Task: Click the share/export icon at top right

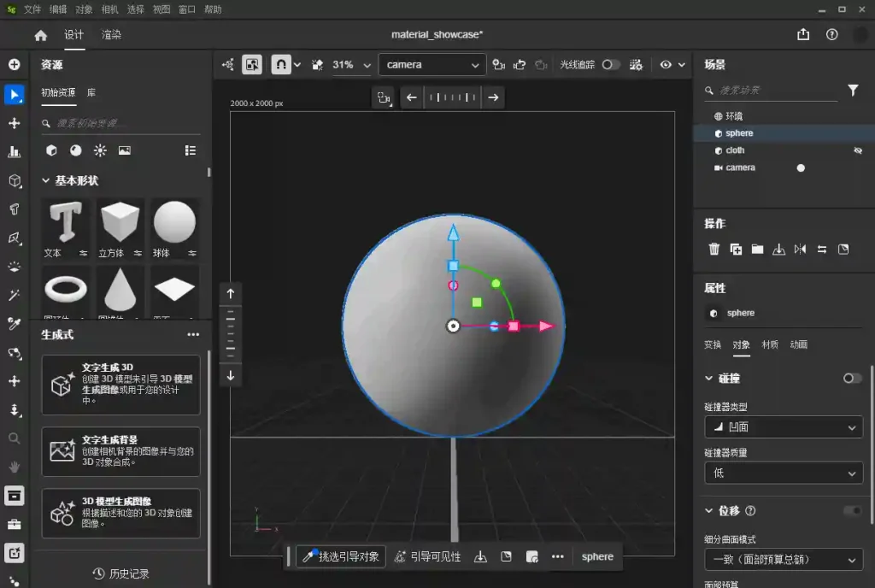Action: (802, 34)
